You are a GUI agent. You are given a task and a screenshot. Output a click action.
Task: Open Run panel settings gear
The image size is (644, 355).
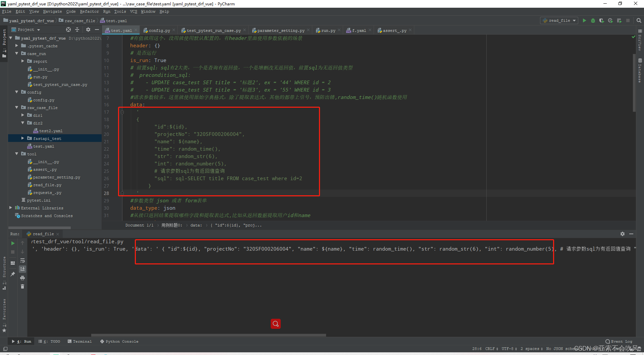coord(623,234)
